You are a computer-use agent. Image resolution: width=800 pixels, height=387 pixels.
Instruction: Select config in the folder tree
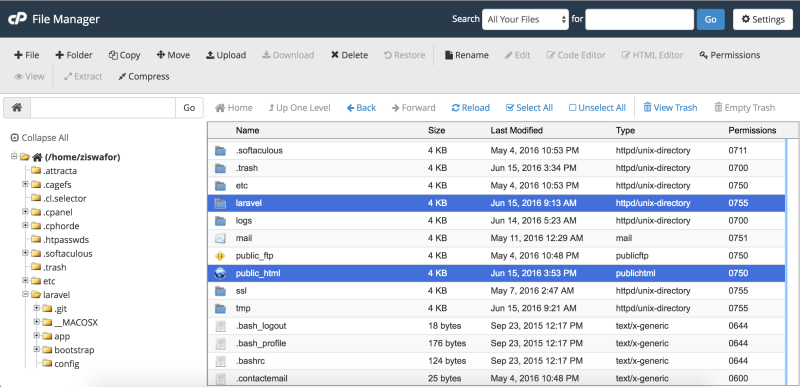tap(66, 364)
